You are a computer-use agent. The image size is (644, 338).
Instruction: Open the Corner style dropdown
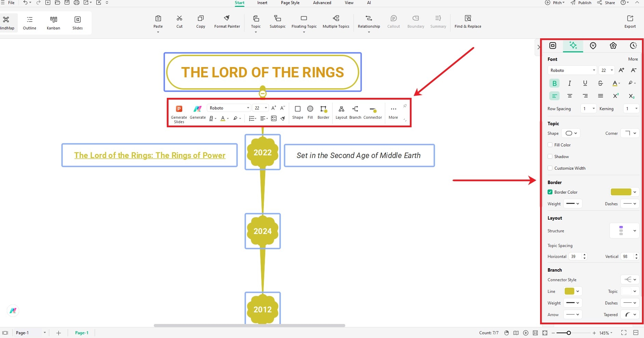click(x=630, y=133)
